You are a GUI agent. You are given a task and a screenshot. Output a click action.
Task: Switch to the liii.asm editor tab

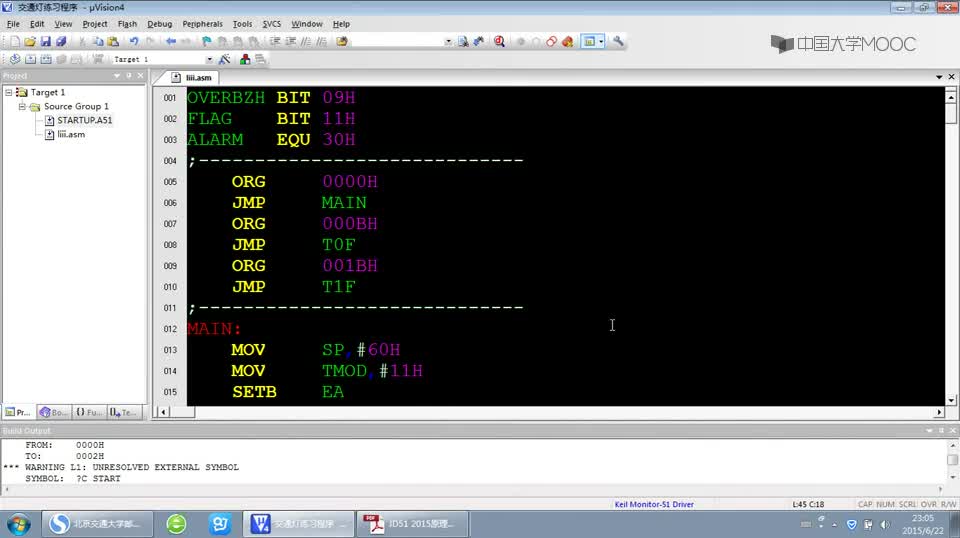pyautogui.click(x=192, y=78)
